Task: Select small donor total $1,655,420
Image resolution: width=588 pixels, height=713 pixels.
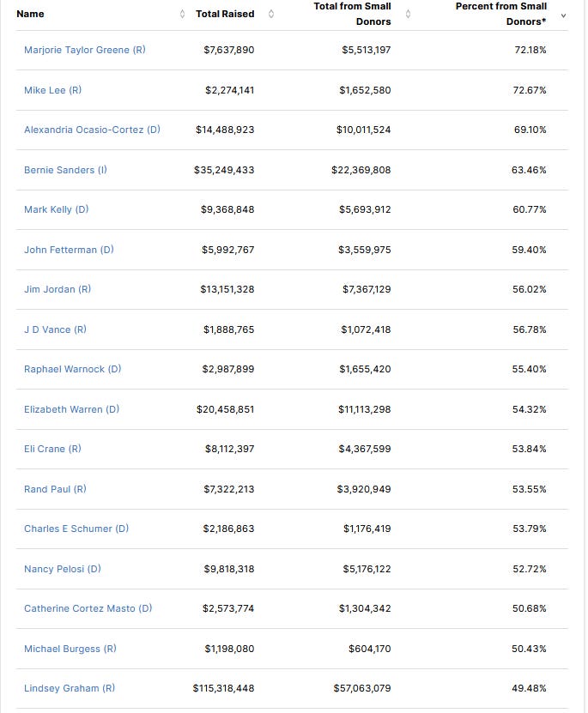Action: pos(365,369)
